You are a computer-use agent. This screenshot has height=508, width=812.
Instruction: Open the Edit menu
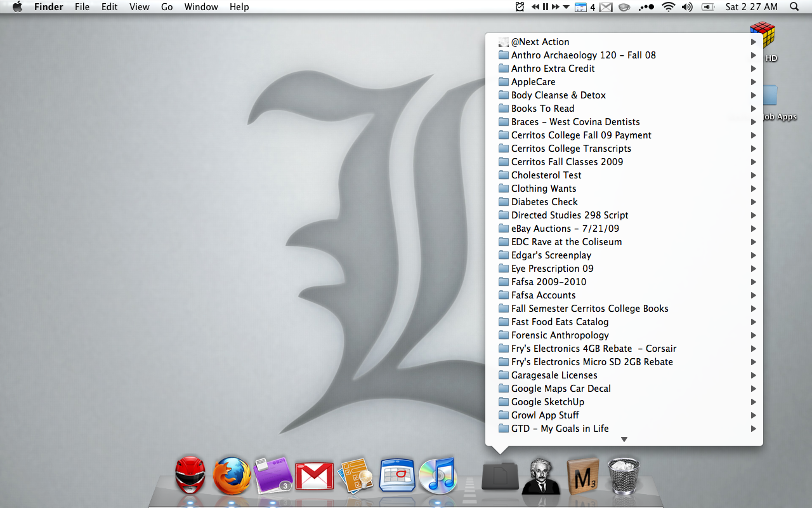[x=110, y=7]
